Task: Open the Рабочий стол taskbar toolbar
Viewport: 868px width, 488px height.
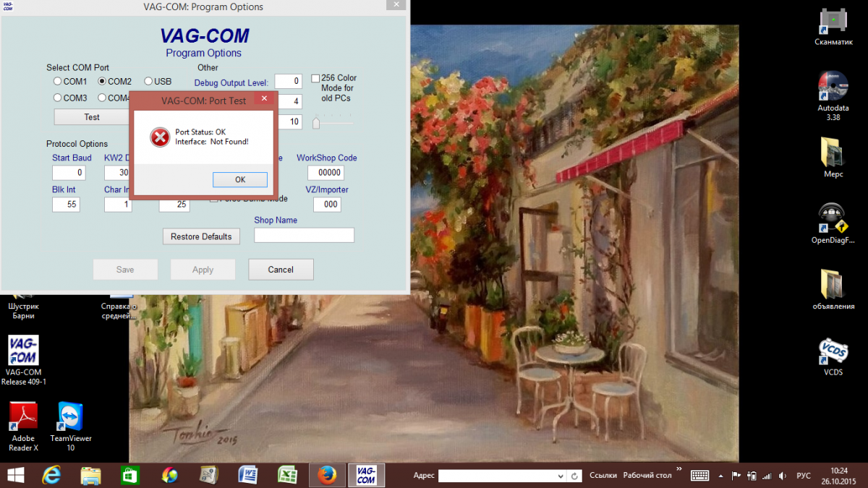Action: [647, 475]
